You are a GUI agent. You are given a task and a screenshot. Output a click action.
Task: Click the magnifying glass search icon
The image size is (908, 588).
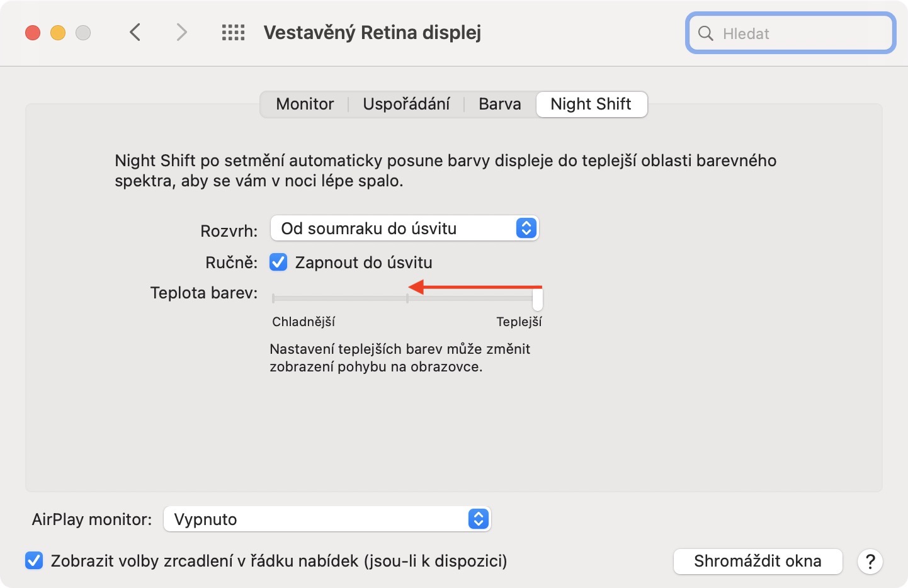(x=706, y=33)
